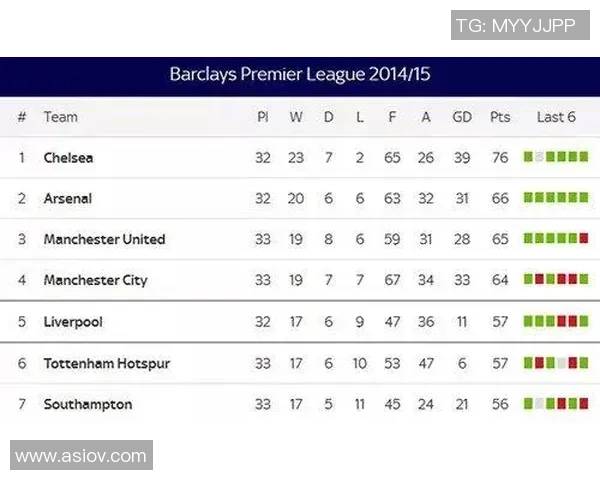Click the Chelsea team name
The width and height of the screenshot is (600, 480).
[69, 158]
